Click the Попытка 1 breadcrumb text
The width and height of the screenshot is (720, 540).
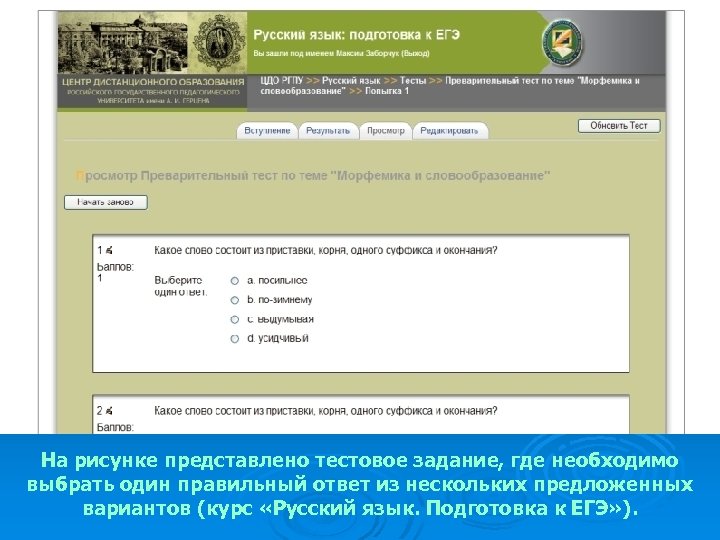(387, 91)
